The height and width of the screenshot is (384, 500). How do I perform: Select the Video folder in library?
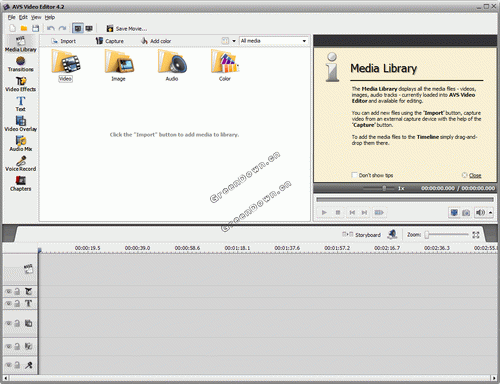[66, 65]
